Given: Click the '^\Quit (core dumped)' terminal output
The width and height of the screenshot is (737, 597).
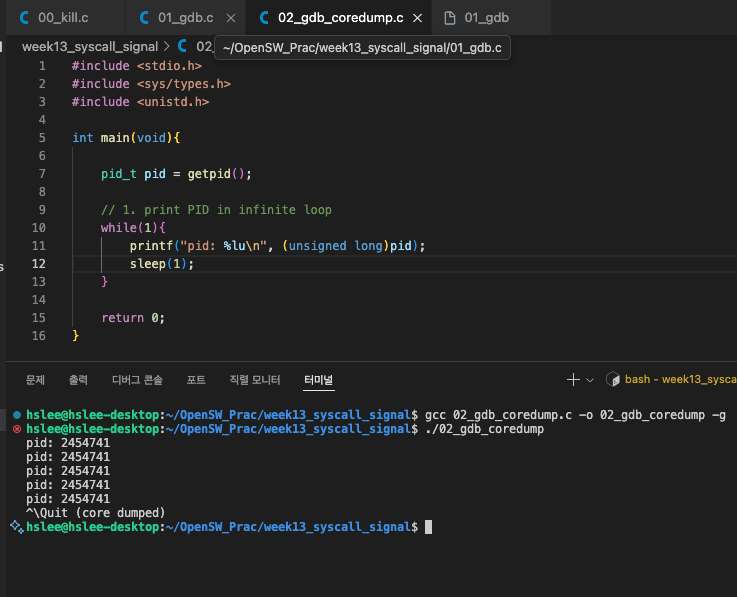Looking at the screenshot, I should (95, 512).
